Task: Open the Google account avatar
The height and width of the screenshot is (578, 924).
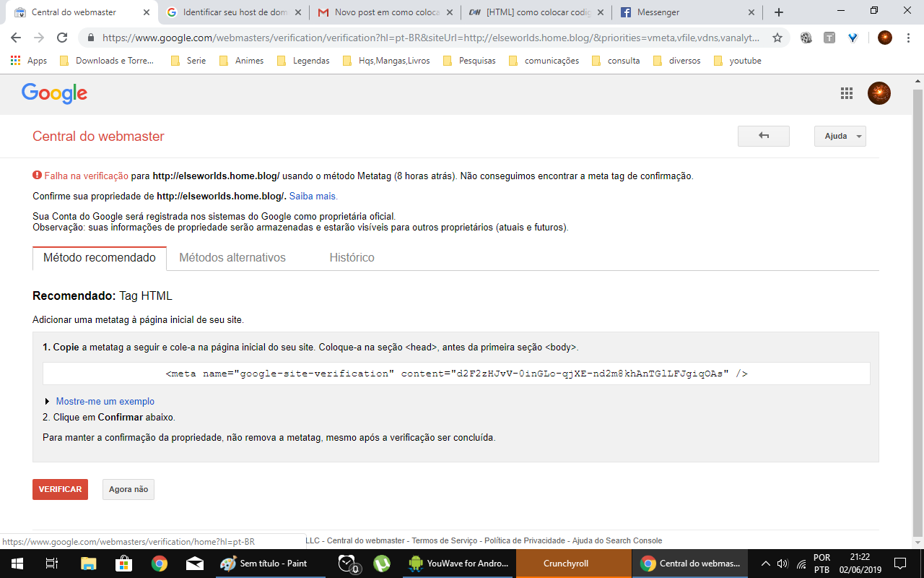Action: pyautogui.click(x=879, y=93)
